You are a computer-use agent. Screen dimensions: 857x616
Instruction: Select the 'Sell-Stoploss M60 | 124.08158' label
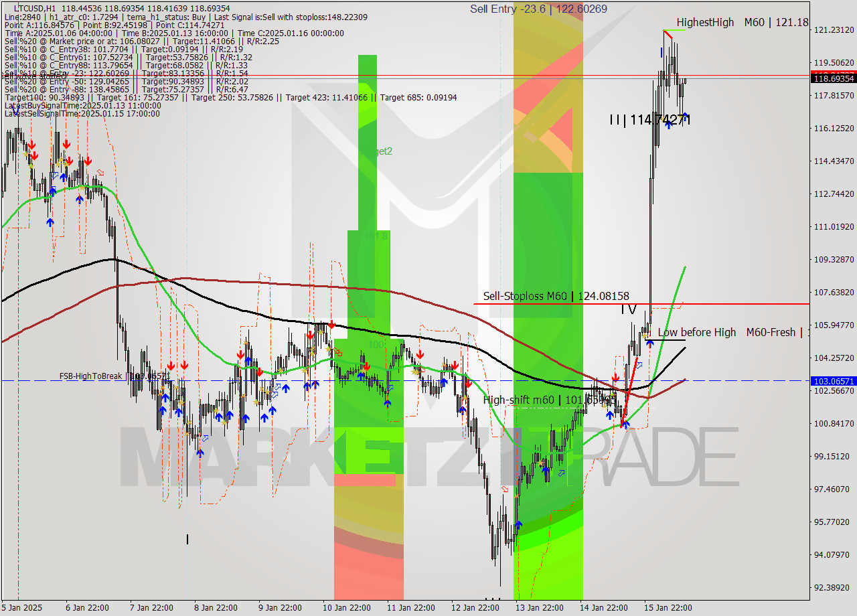coord(556,296)
